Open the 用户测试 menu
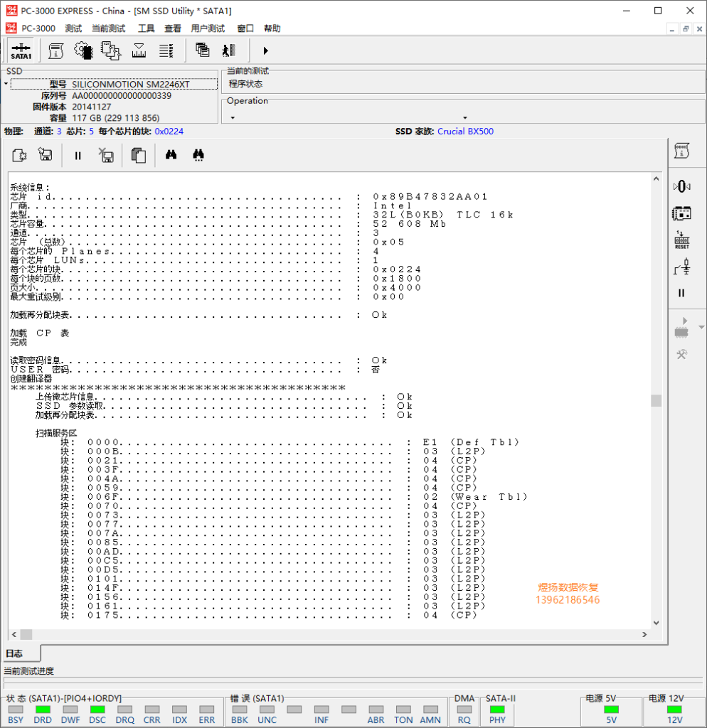The width and height of the screenshot is (707, 728). pos(208,28)
